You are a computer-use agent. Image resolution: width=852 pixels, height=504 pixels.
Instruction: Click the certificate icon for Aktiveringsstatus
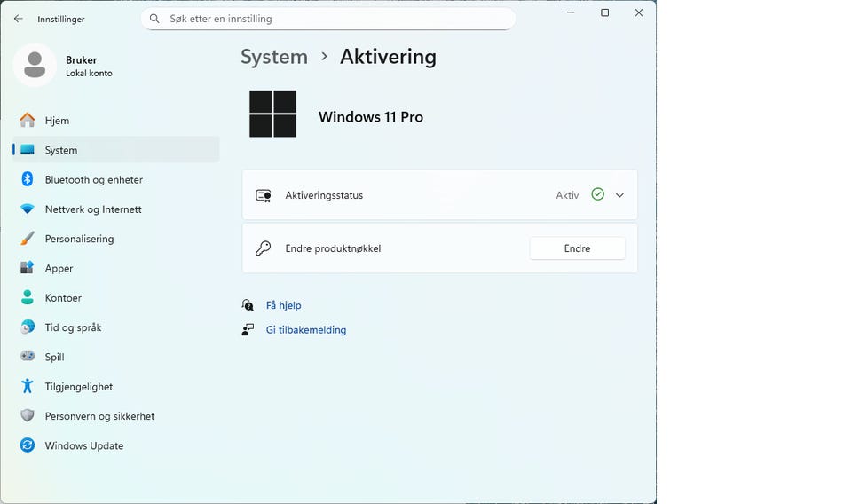coord(264,195)
